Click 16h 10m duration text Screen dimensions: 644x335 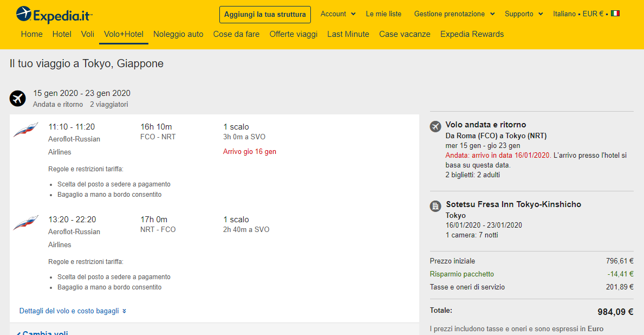[x=156, y=127]
